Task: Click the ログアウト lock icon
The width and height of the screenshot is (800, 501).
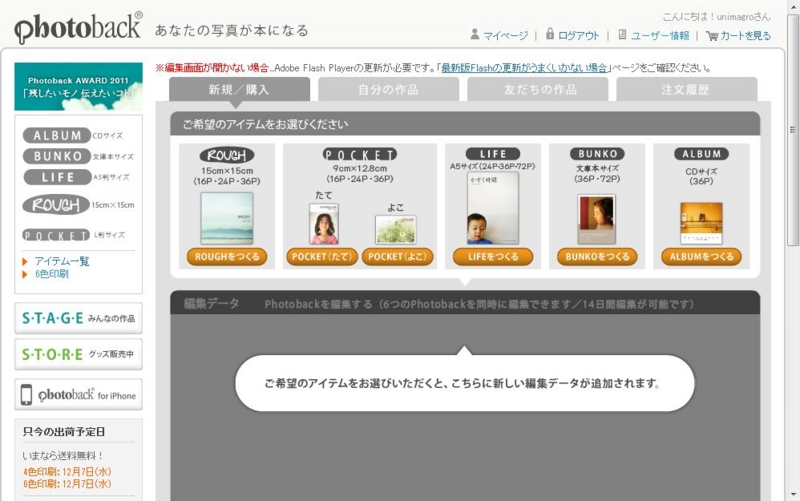Action: [549, 34]
